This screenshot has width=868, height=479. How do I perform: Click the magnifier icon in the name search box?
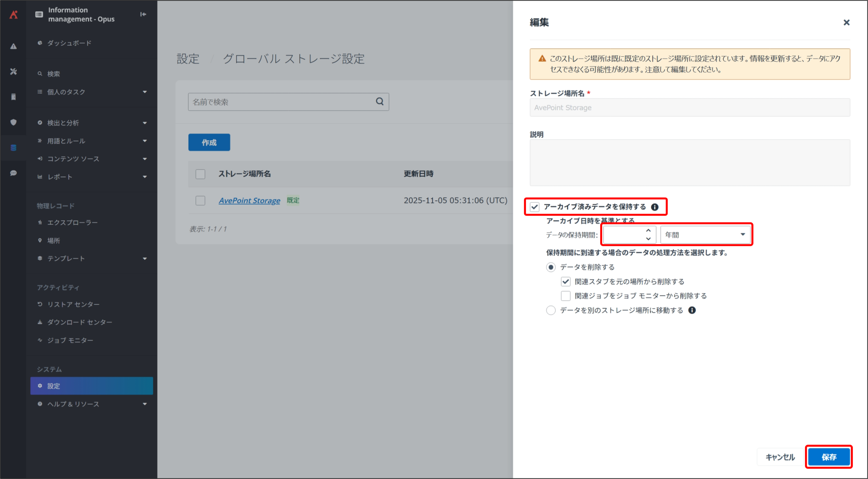pos(380,101)
